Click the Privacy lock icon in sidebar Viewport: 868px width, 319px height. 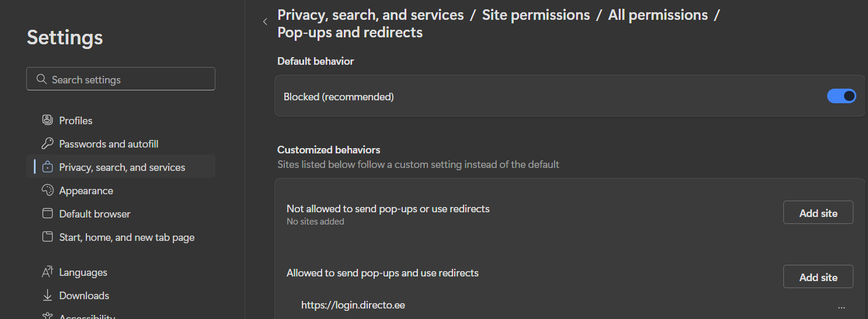(x=47, y=167)
